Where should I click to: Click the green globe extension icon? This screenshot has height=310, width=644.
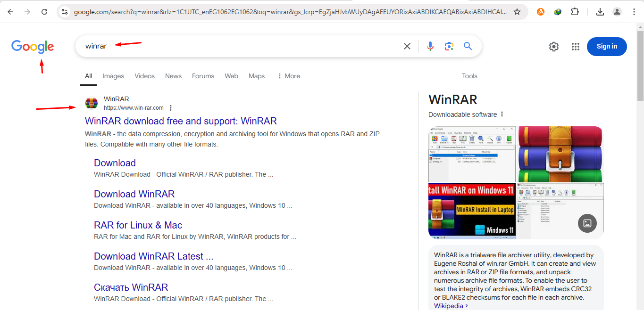coord(558,12)
